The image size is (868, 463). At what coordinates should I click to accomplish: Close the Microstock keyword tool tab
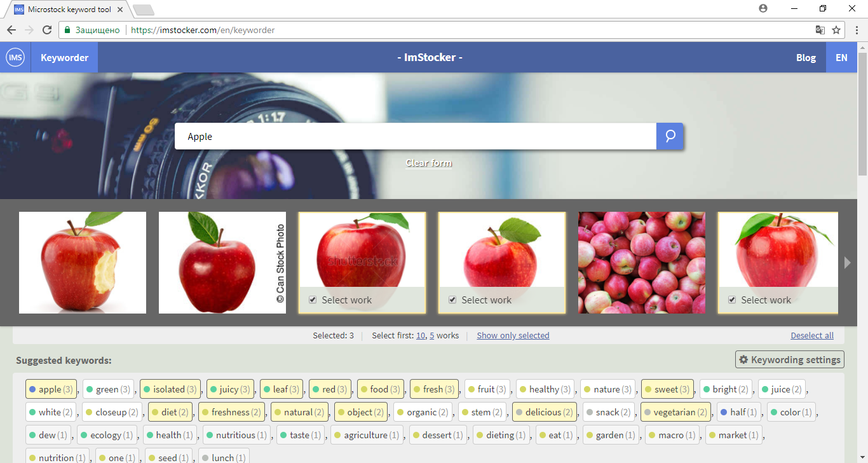click(121, 10)
